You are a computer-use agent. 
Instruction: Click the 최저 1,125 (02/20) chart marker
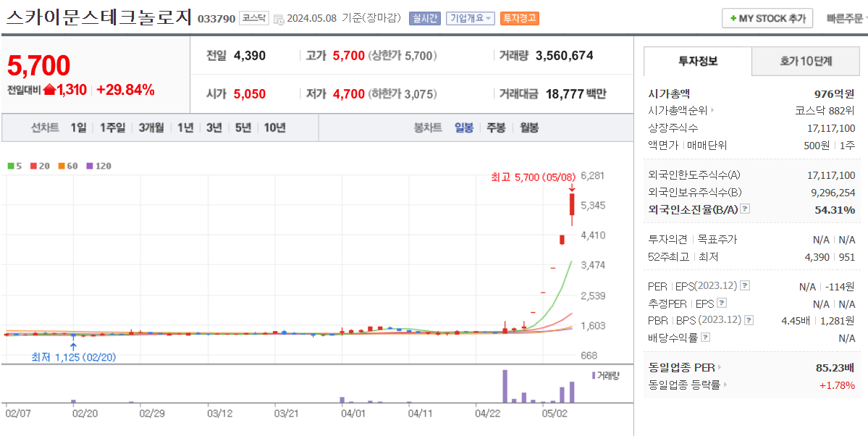coord(74,357)
